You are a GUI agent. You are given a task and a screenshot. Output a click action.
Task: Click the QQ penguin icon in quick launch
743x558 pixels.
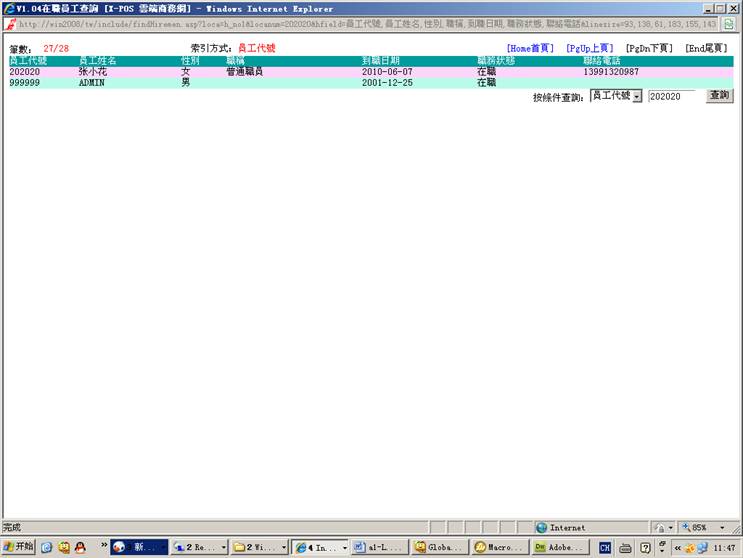tap(65, 547)
